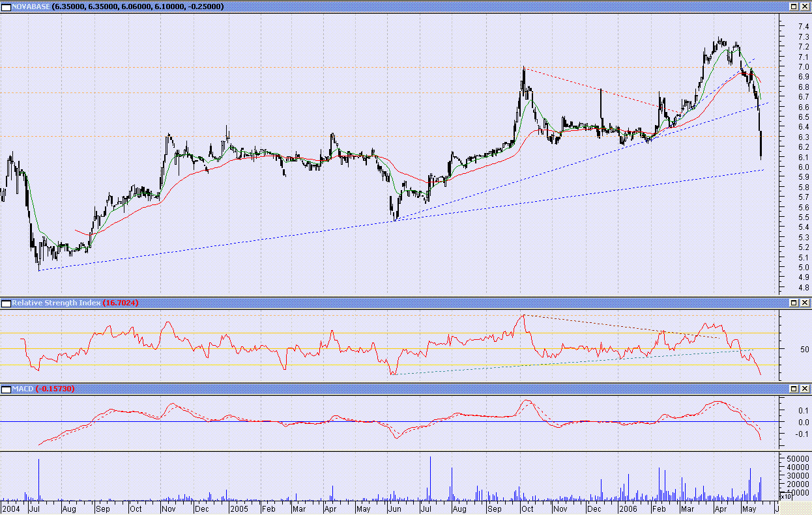The image size is (812, 515).
Task: Click the 2006 label on date axis
Action: [x=628, y=508]
